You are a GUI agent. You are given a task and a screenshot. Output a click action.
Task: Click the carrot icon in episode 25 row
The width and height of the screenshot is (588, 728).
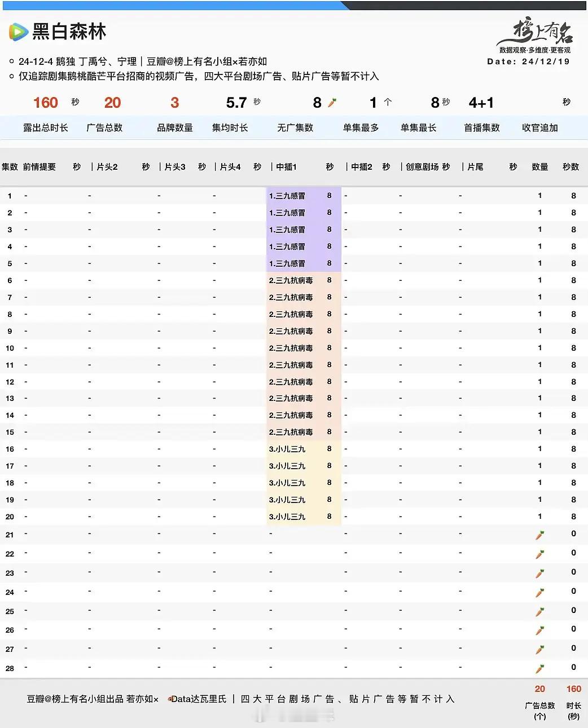point(539,612)
